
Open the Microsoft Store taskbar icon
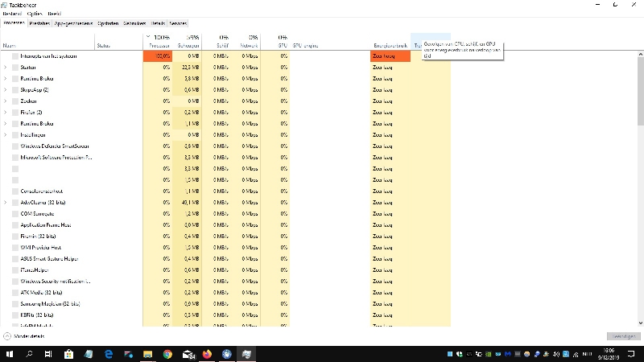[68, 353]
